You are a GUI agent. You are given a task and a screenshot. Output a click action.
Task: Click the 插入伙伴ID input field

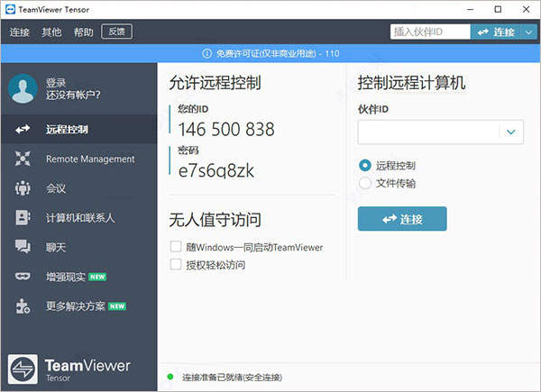[430, 32]
